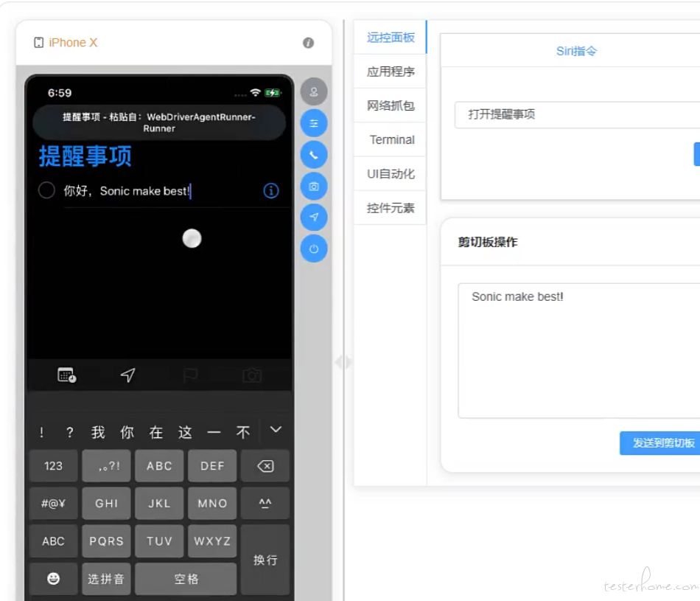Tap the ,。?! punctuation key
Image resolution: width=700 pixels, height=601 pixels.
coord(106,466)
